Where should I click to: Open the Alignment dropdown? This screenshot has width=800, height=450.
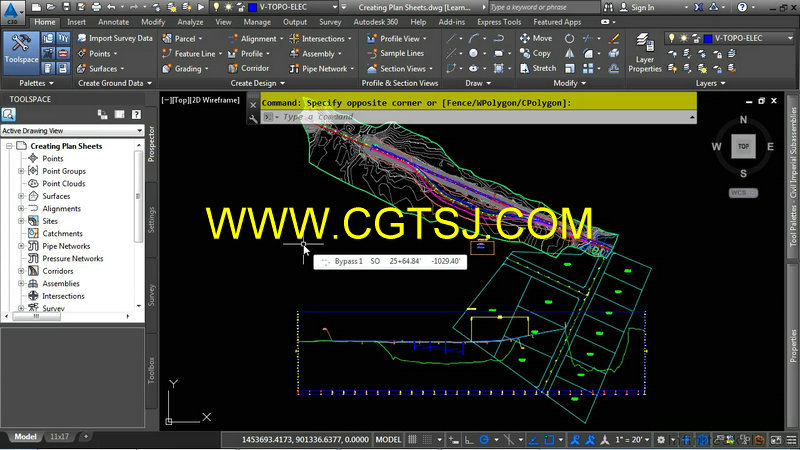coord(256,39)
